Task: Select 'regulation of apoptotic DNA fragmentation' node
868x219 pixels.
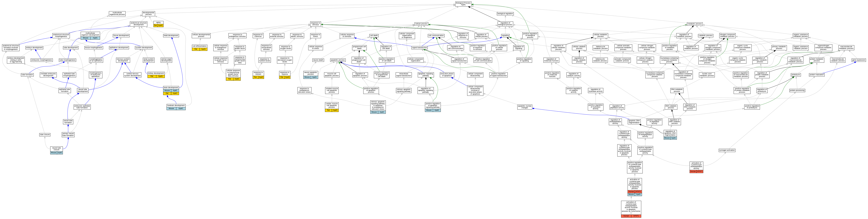Action: click(x=670, y=134)
